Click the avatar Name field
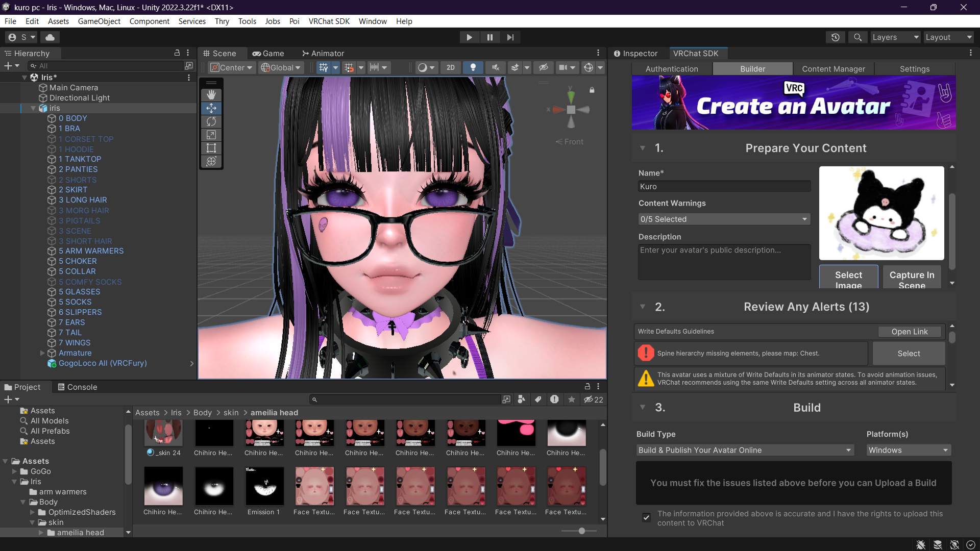 [724, 186]
